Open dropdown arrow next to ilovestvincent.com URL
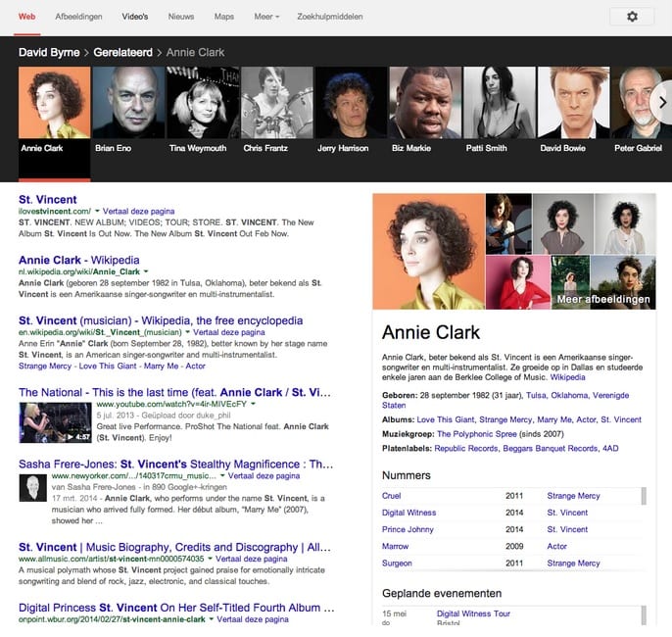This screenshot has height=637, width=672. pos(97,211)
